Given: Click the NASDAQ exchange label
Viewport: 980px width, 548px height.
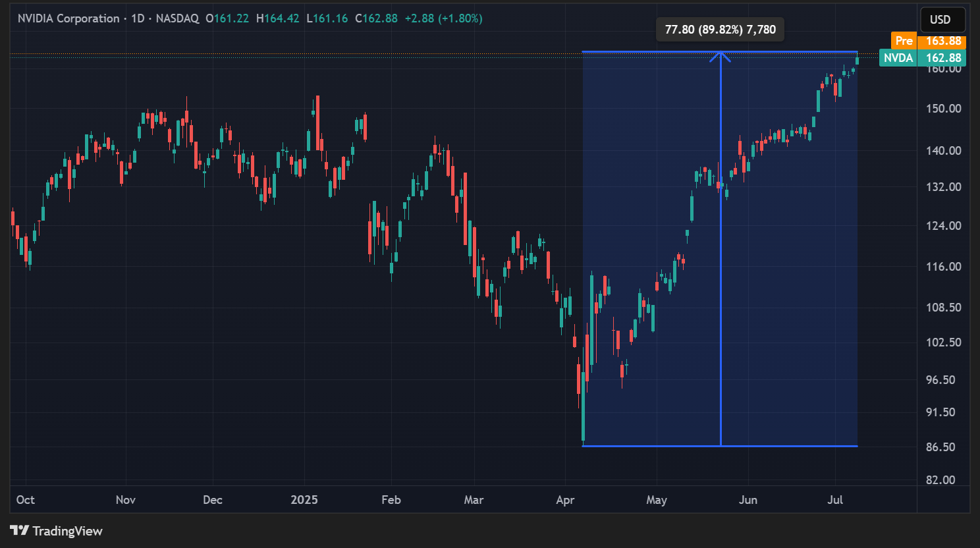Looking at the screenshot, I should pyautogui.click(x=177, y=18).
